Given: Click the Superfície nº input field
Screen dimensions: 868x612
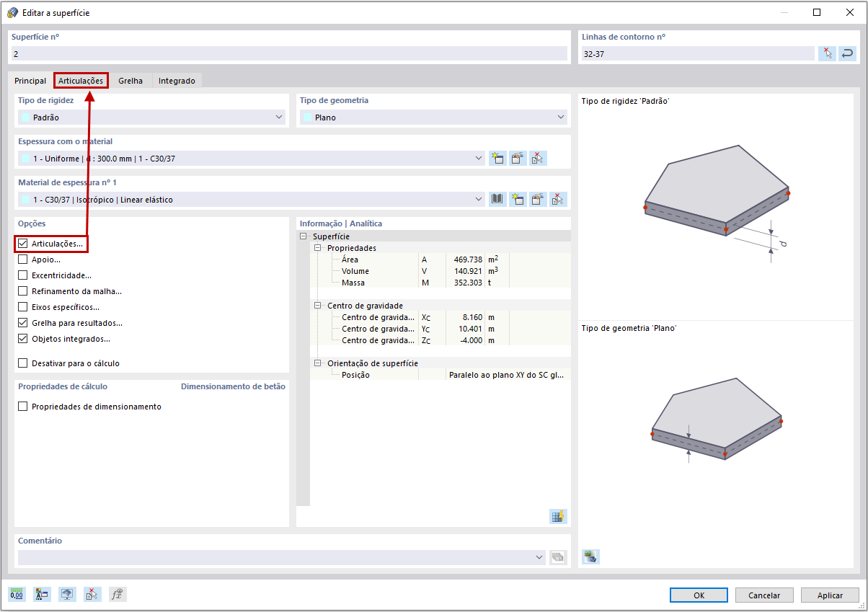Looking at the screenshot, I should (289, 53).
